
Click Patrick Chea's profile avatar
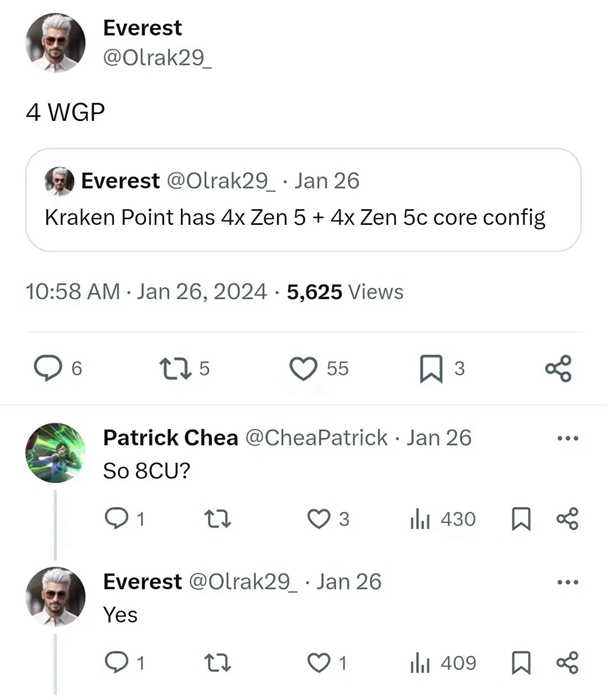pos(53,452)
